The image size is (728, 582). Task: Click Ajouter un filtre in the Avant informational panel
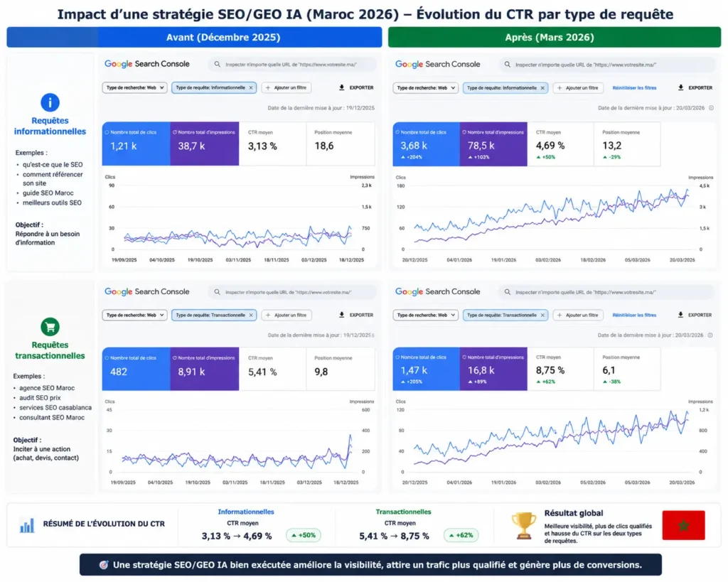(x=287, y=87)
